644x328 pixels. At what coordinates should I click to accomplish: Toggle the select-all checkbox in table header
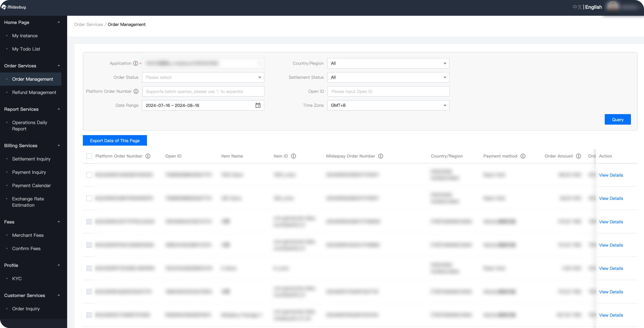(x=89, y=156)
